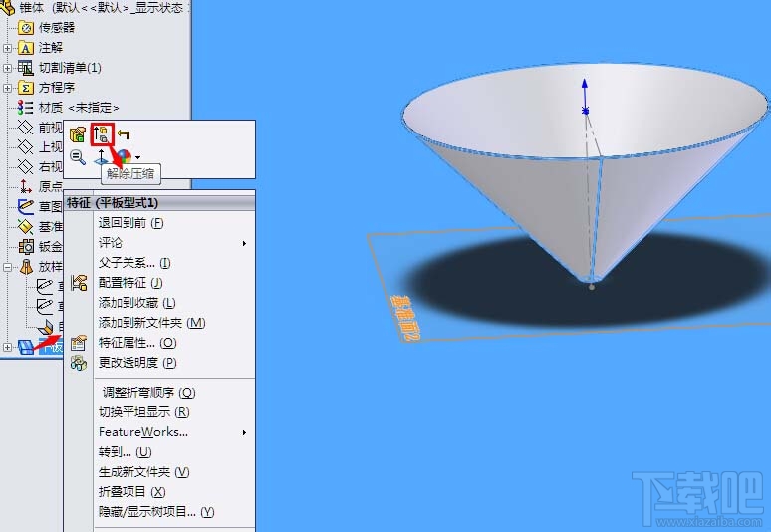Expand the 注解 annotations node
The height and width of the screenshot is (532, 771).
pyautogui.click(x=7, y=48)
